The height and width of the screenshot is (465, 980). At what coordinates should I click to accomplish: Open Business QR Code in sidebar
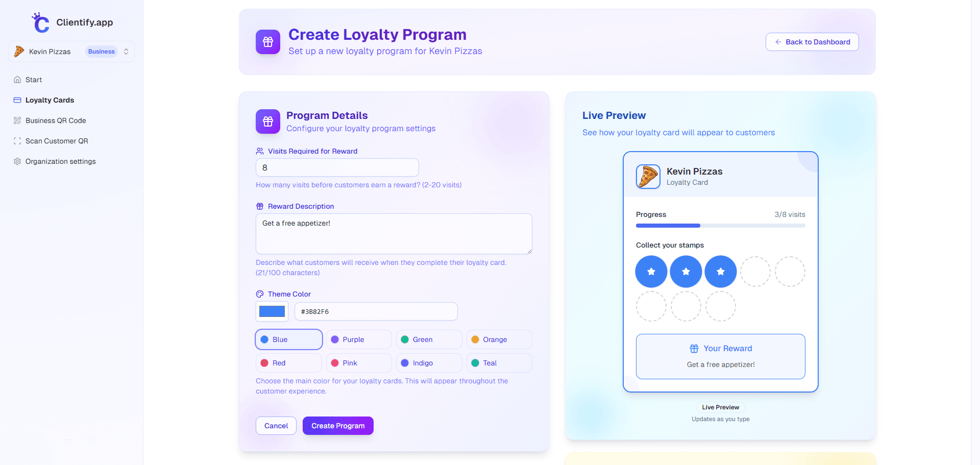(x=56, y=120)
